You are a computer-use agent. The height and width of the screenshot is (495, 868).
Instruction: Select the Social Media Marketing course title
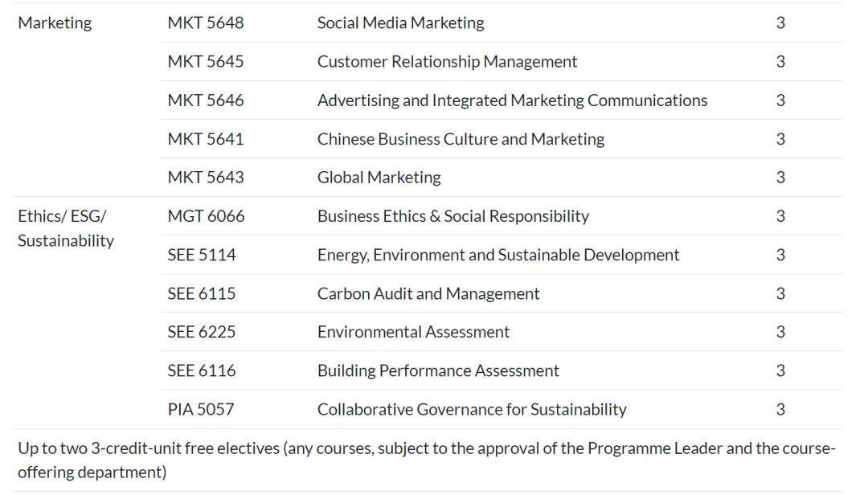pos(400,23)
